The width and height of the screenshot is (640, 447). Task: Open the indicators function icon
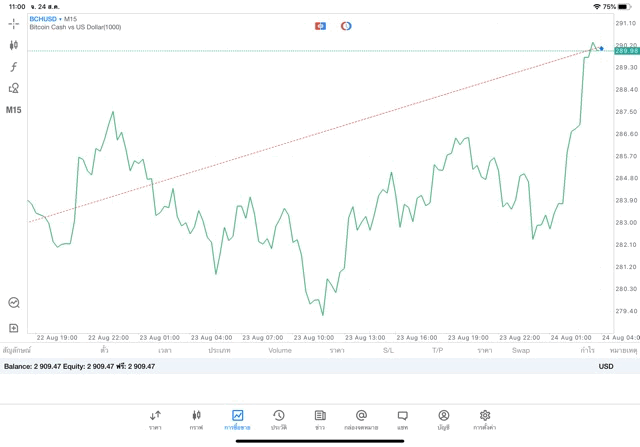coord(14,67)
